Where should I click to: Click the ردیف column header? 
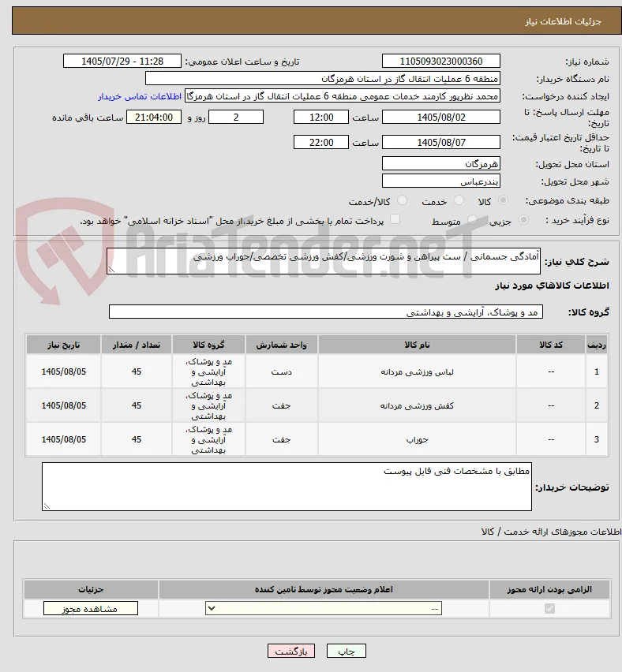(597, 345)
